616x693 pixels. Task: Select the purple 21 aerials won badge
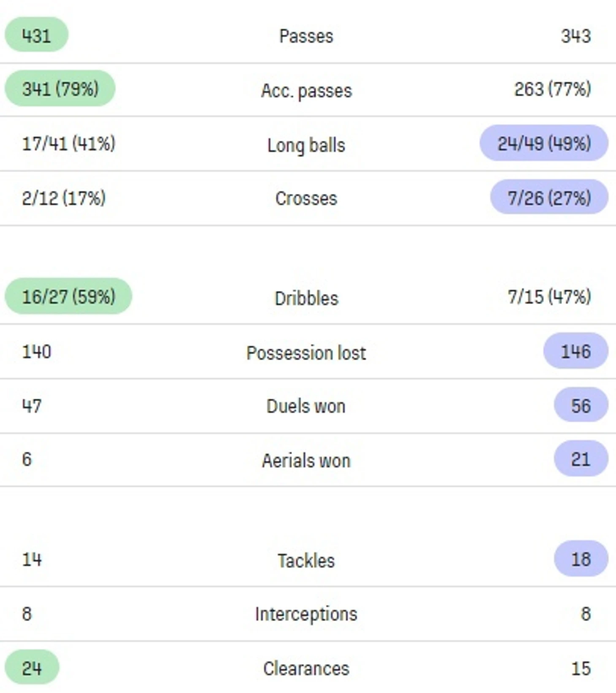click(581, 459)
